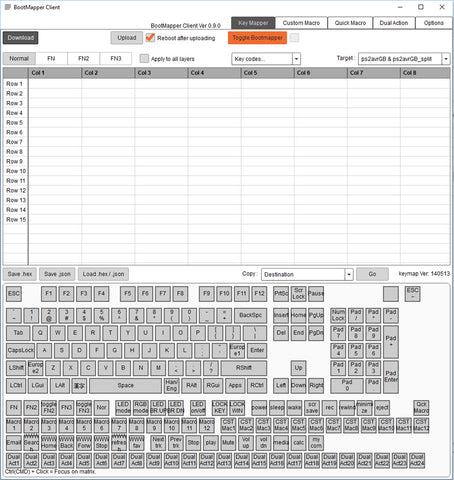Click the Dual Act24 key
The image size is (454, 480).
point(417,460)
